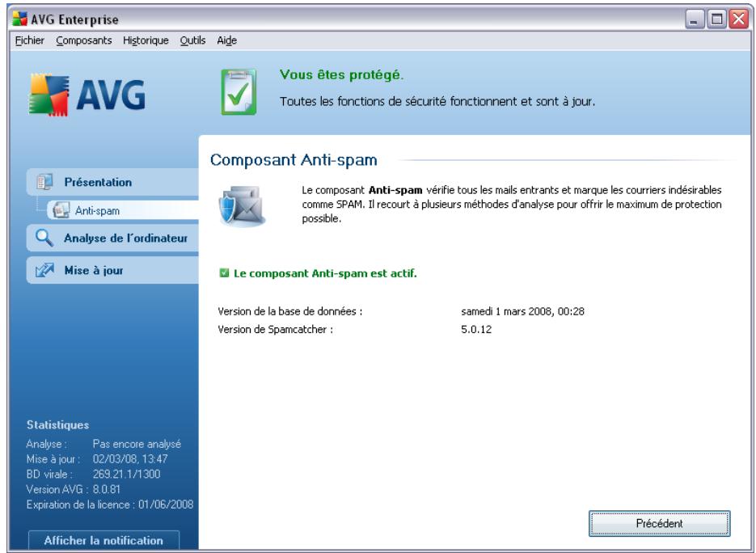Image resolution: width=756 pixels, height=553 pixels.
Task: Click 'Vous êtes protégé.' status heading
Action: [x=341, y=74]
